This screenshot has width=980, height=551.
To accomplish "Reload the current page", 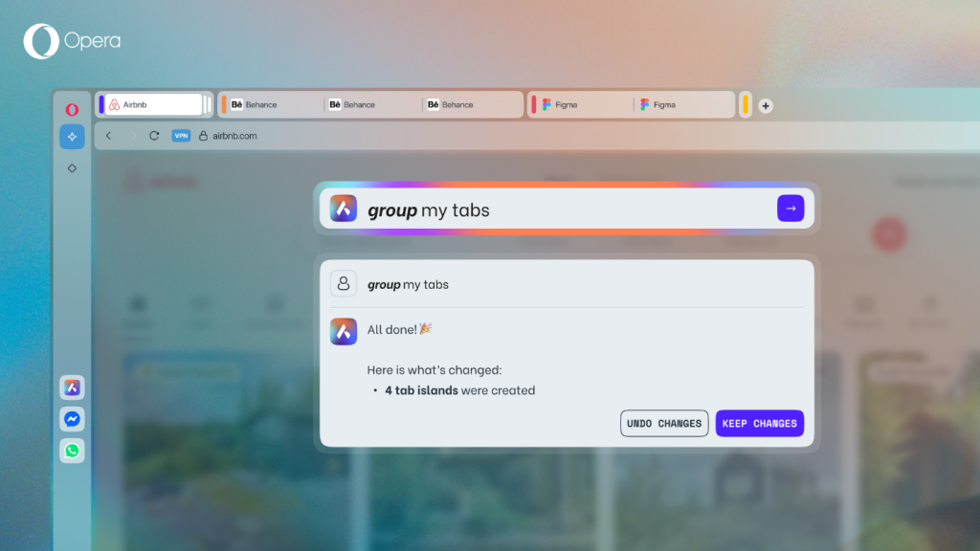I will pos(154,136).
